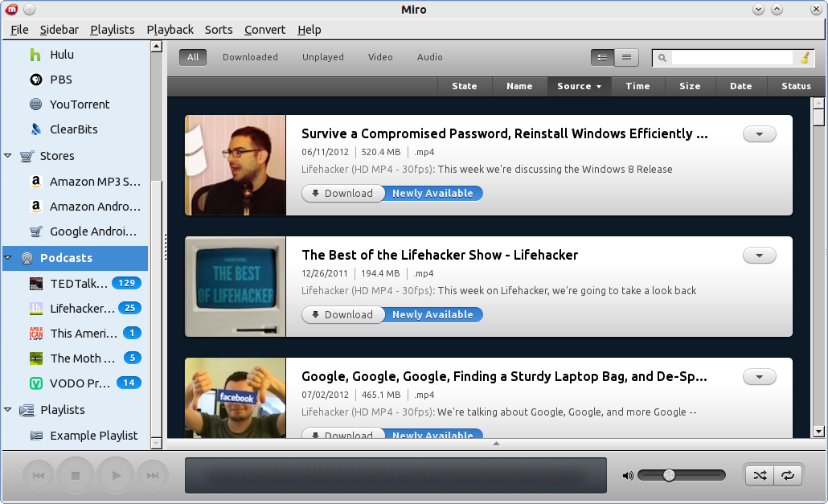Open thumbnail of Best of Lifehacker episode
Viewport: 828px width, 504px height.
(235, 287)
